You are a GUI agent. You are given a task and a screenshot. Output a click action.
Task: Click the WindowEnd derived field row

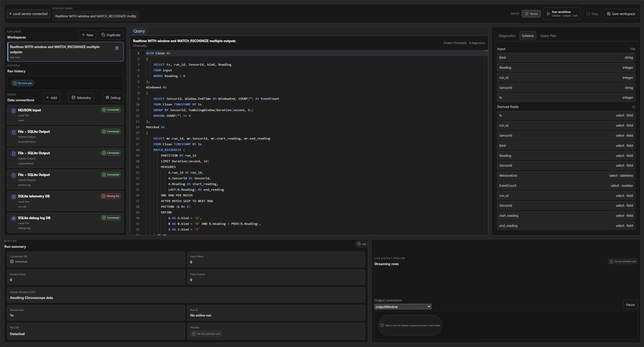pos(566,175)
